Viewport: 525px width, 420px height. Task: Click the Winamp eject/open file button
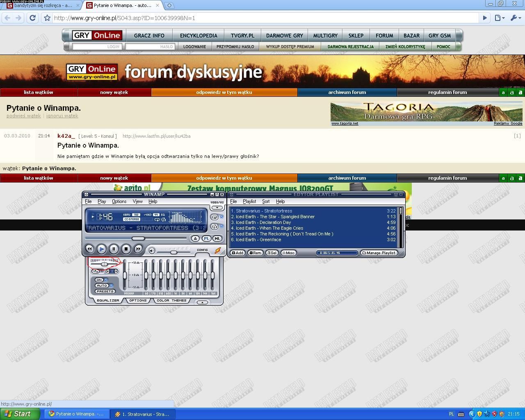[195, 238]
